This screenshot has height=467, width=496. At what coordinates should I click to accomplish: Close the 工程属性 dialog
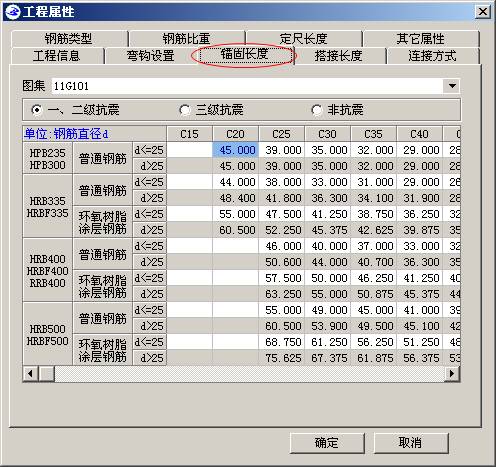pyautogui.click(x=482, y=12)
